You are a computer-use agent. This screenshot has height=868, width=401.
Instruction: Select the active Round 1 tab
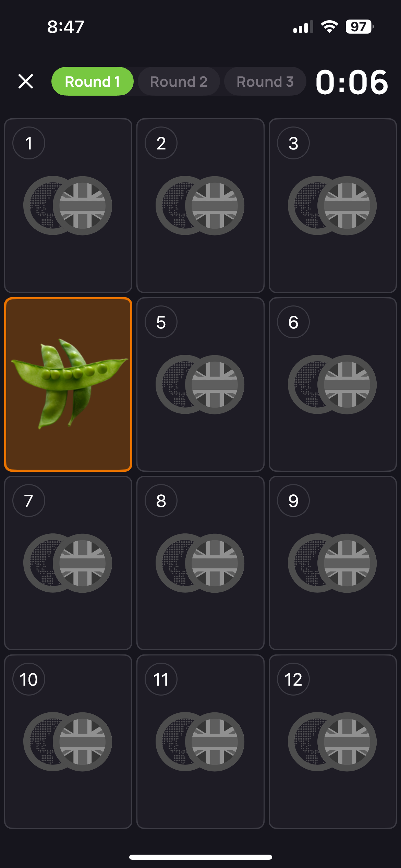92,81
